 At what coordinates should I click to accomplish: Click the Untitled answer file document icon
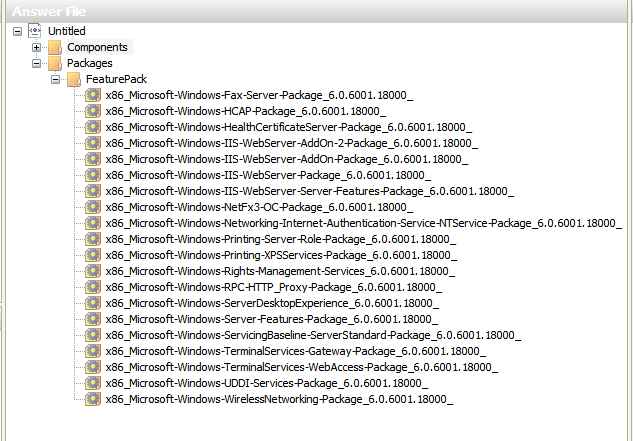coord(35,31)
